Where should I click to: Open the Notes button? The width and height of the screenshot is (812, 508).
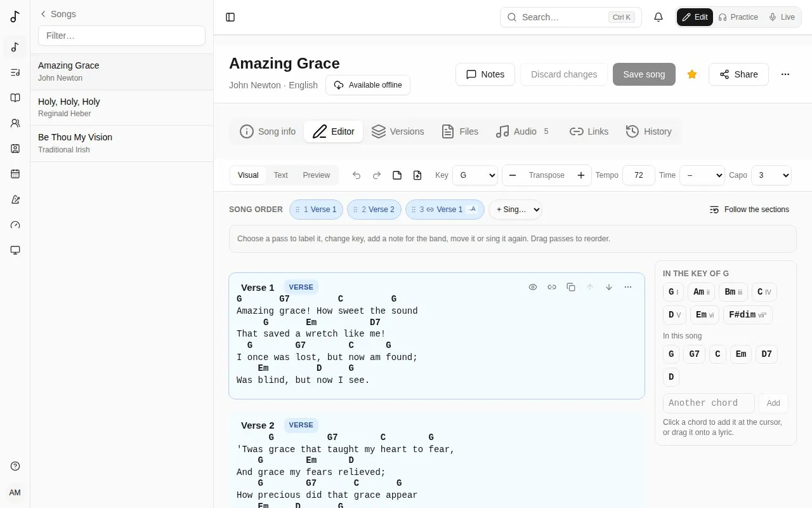pyautogui.click(x=485, y=74)
